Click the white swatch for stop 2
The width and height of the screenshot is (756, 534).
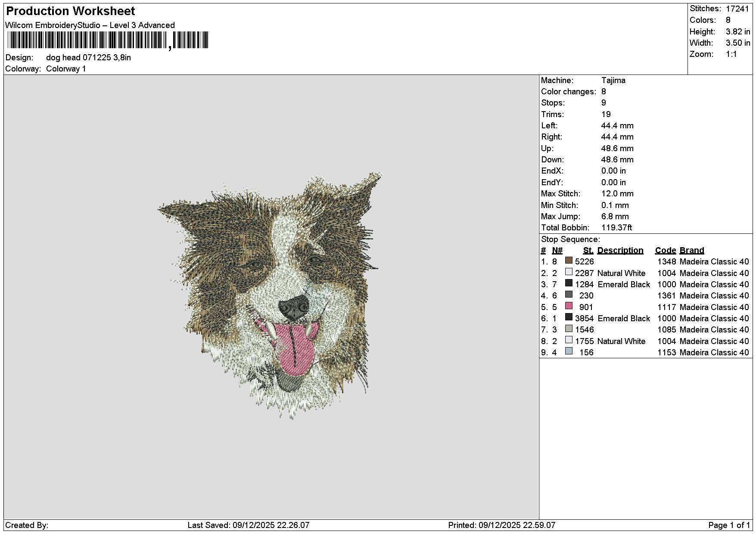click(569, 272)
